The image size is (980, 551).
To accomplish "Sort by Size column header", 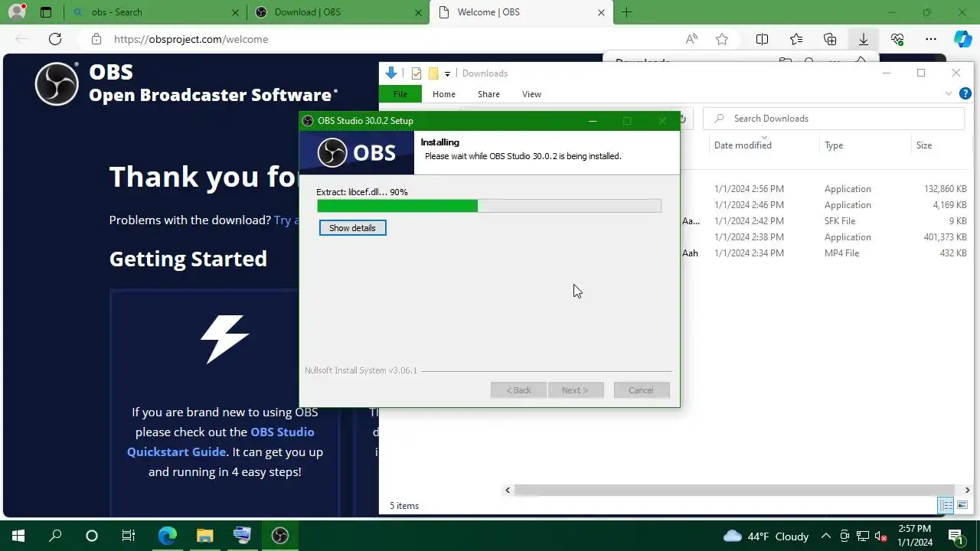I will (924, 145).
